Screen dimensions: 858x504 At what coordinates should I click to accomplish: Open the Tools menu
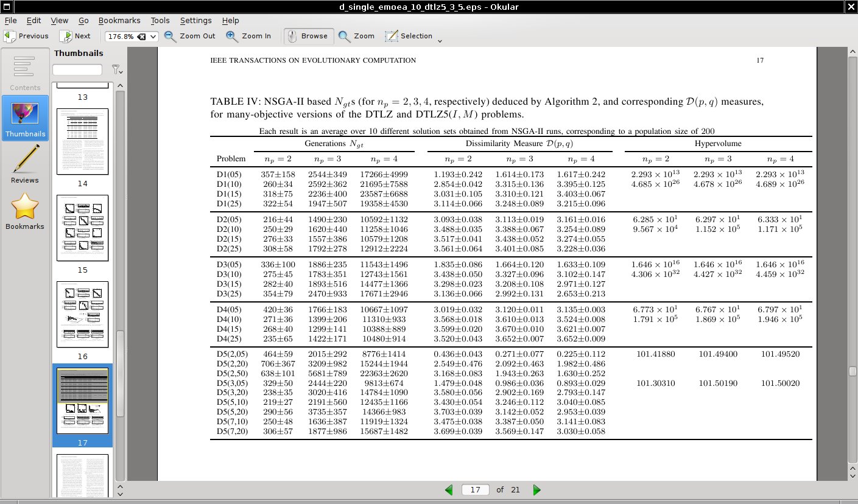tap(160, 21)
